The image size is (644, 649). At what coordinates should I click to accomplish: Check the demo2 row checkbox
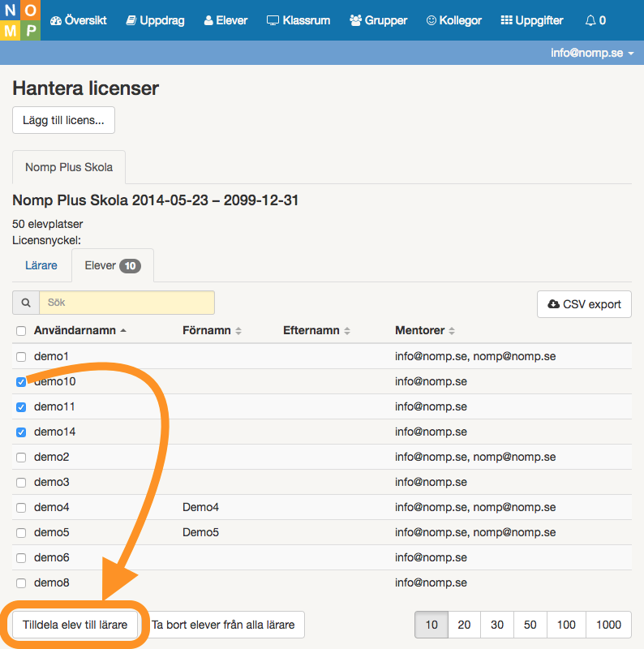[x=21, y=458]
